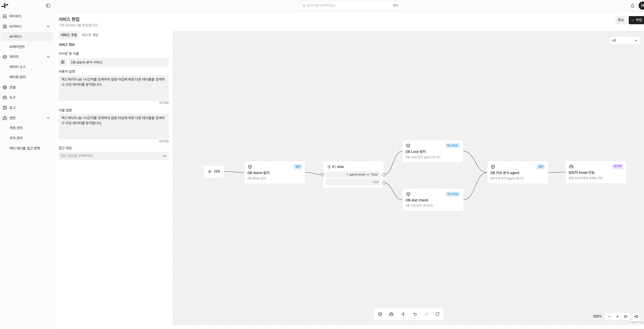Click the branch condition toolbar icon
Screen dimensions: 644x329
(x=403, y=314)
